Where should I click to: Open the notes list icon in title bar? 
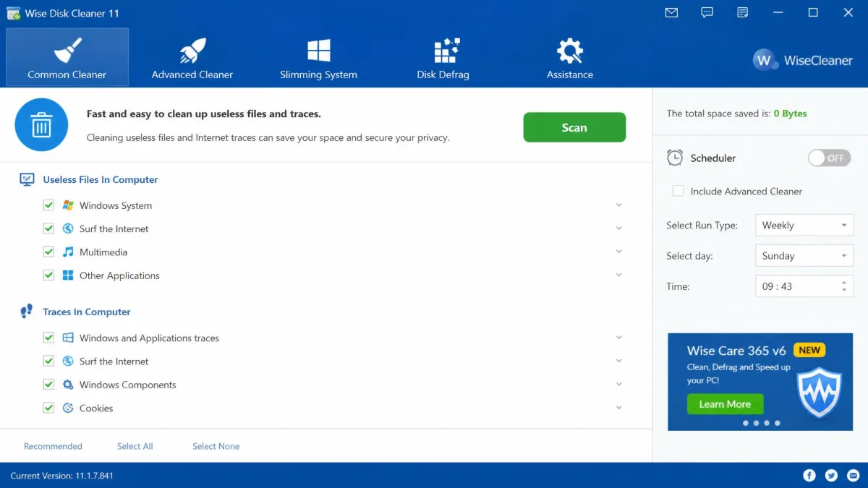743,13
